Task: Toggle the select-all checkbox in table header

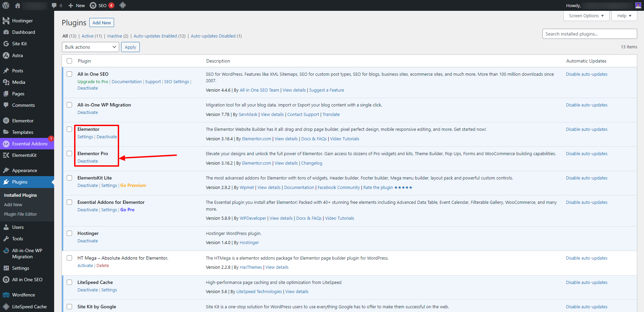Action: (69, 61)
